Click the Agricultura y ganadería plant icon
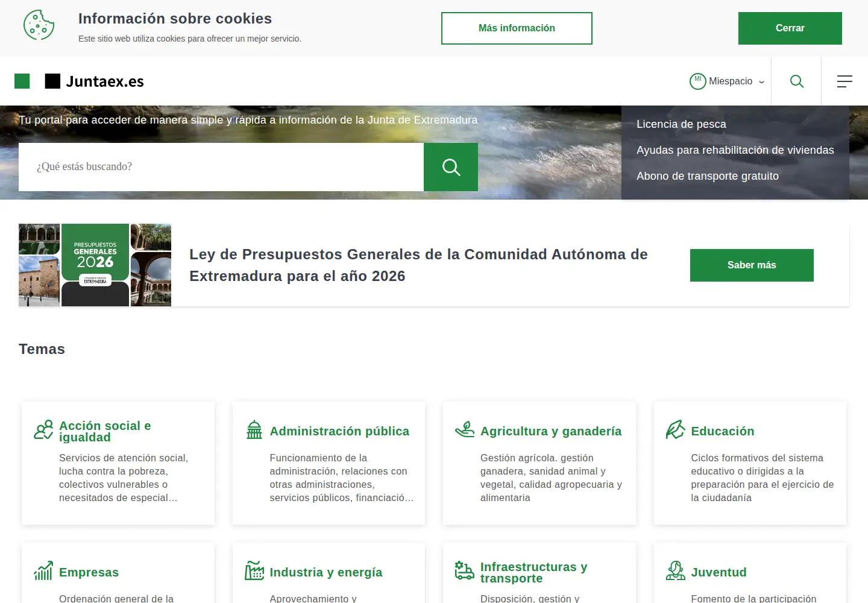 coord(465,430)
